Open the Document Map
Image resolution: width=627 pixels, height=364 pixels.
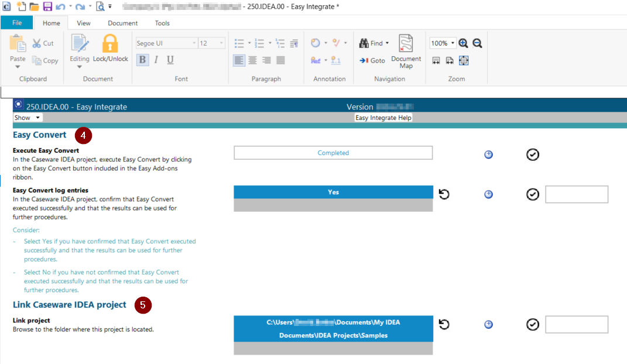406,52
